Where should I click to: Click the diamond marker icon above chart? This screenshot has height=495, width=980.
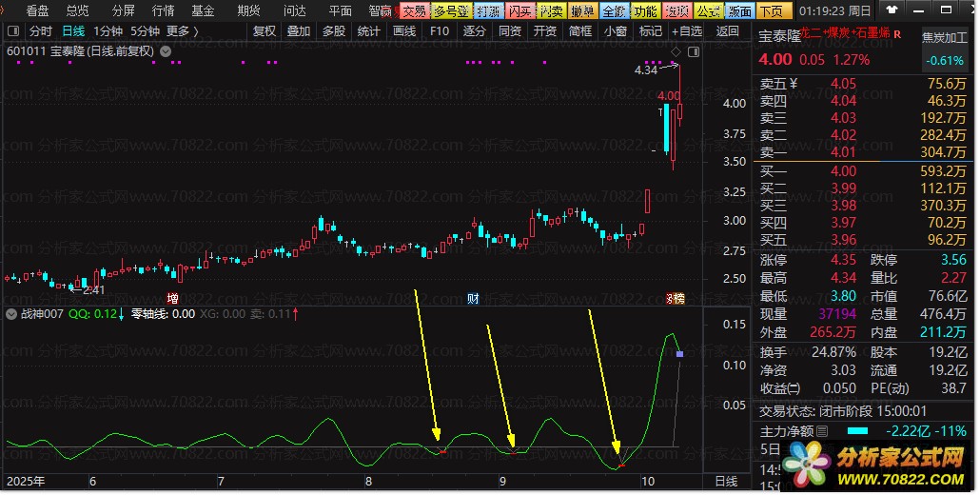click(676, 51)
